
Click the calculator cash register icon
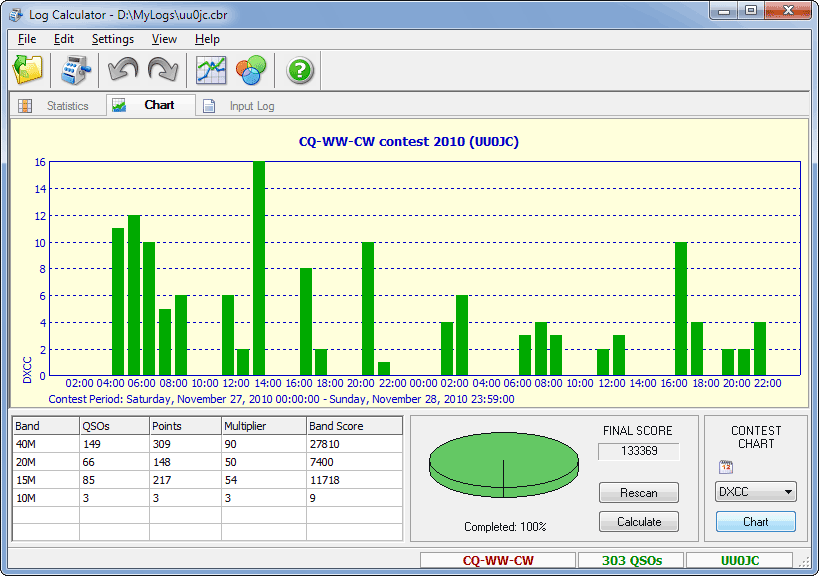tap(76, 70)
